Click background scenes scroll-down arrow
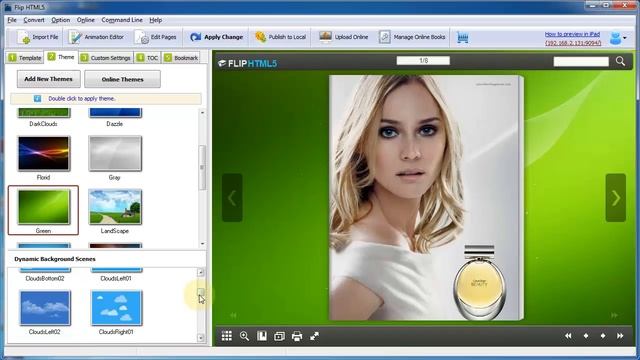The width and height of the screenshot is (640, 360). pos(200,338)
